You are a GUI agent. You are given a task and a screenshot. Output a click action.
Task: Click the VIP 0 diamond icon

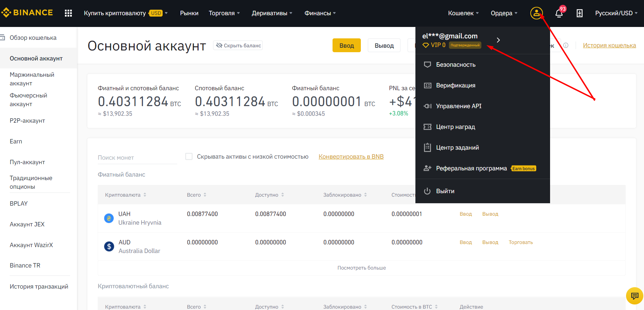[x=426, y=45]
